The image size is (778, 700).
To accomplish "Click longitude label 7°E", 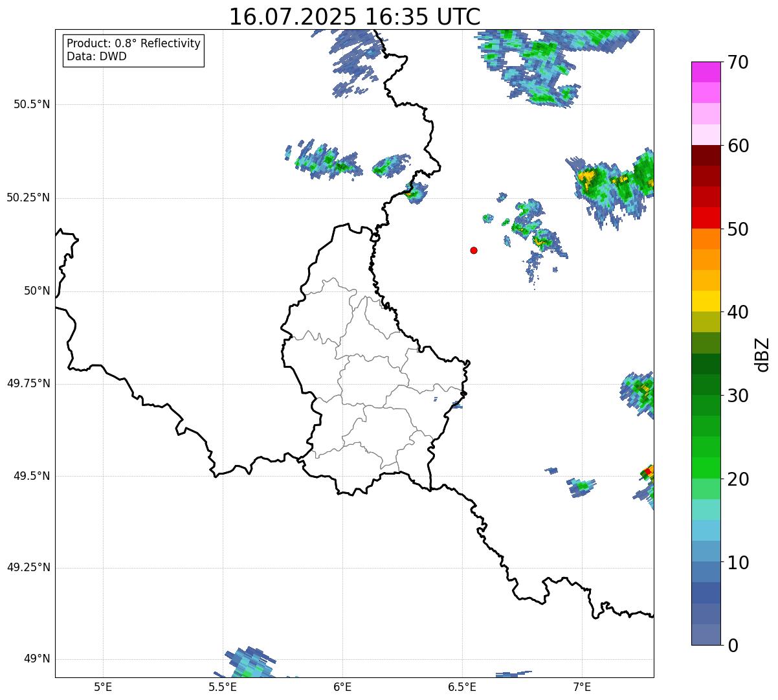I will coord(582,687).
